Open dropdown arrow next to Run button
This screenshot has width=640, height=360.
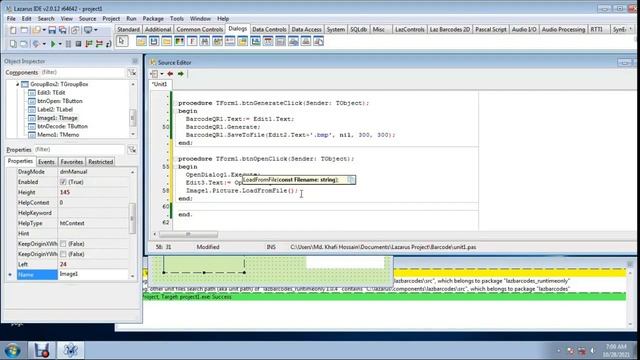coord(60,44)
